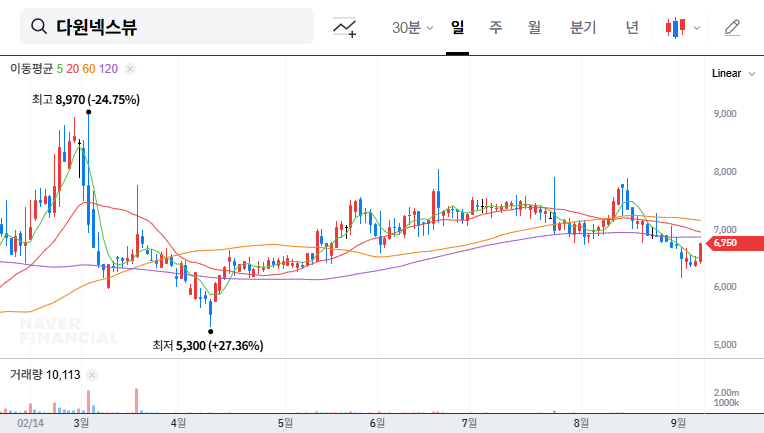Open the Linear scale dropdown
Image resolution: width=764 pixels, height=433 pixels.
pyautogui.click(x=733, y=74)
